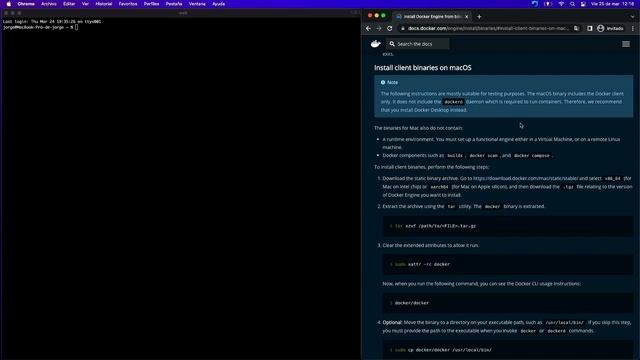Click the Time Machine backup icon in menu bar
The height and width of the screenshot is (360, 640).
535,4
